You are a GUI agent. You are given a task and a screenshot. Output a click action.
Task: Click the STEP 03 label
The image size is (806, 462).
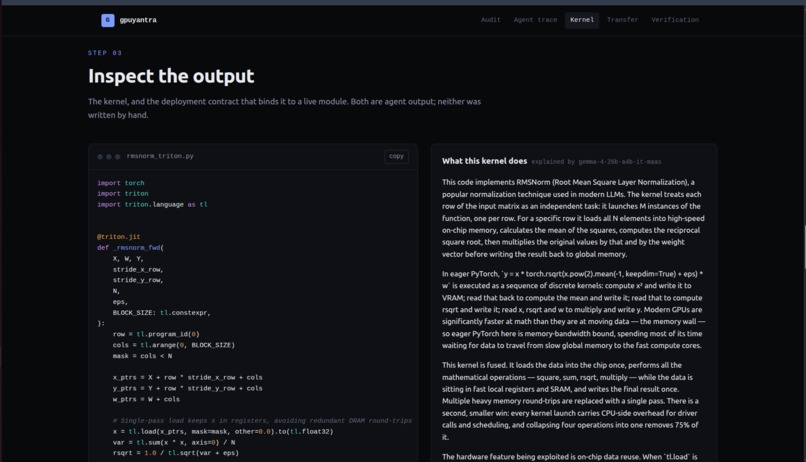click(105, 53)
